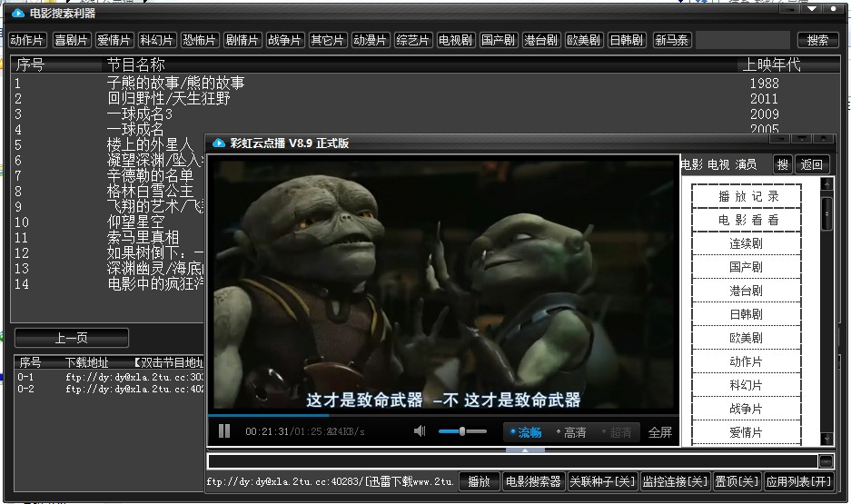Select 国产剧 category in search window
The width and height of the screenshot is (851, 504).
tap(499, 40)
